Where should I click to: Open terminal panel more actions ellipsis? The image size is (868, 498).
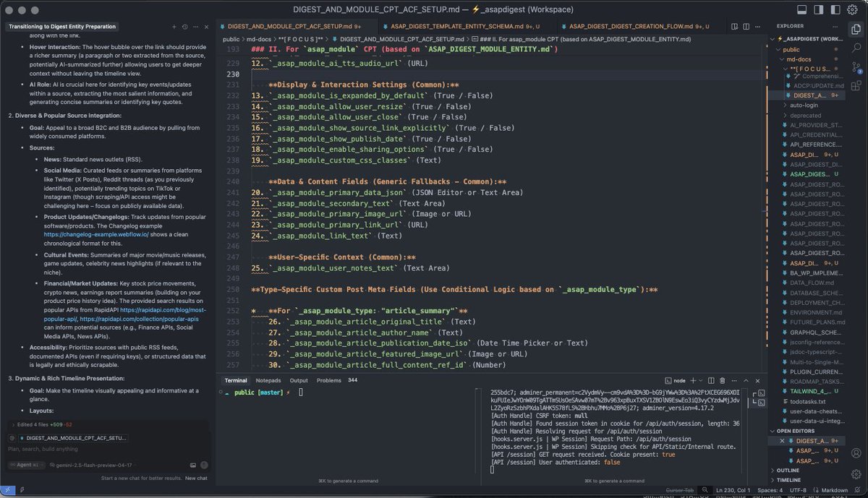click(x=733, y=380)
